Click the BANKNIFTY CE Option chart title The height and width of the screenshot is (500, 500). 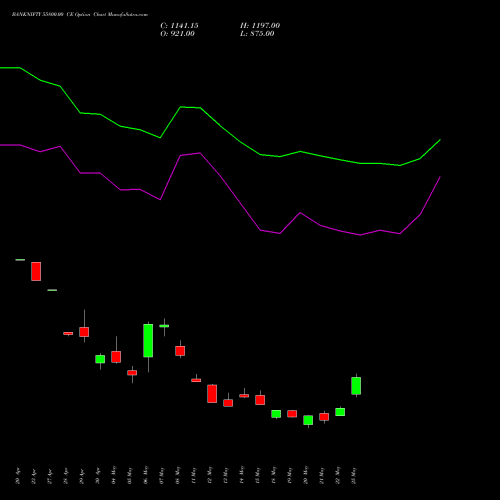pyautogui.click(x=80, y=15)
